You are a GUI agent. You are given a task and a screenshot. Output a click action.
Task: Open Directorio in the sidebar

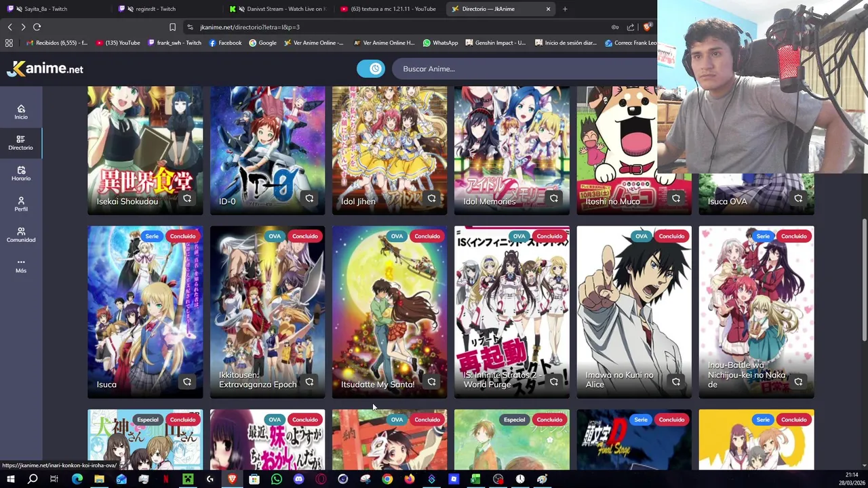pos(21,143)
